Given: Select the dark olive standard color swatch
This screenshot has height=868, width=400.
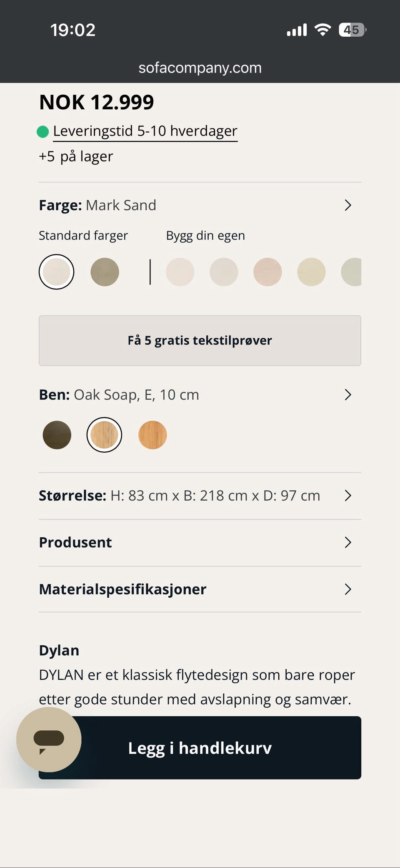Looking at the screenshot, I should point(105,272).
